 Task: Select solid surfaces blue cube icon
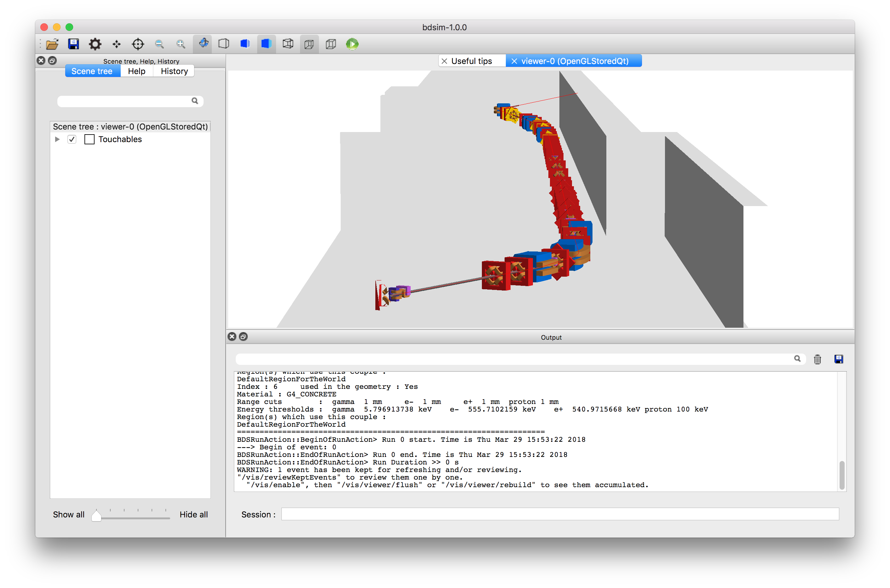[266, 44]
